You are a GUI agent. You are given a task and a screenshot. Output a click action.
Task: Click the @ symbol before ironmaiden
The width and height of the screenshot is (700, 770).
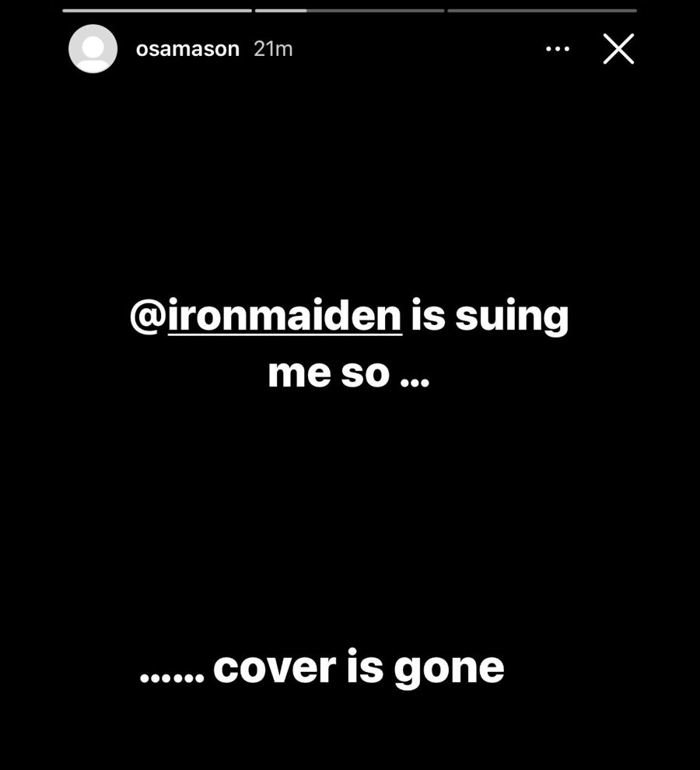click(149, 317)
